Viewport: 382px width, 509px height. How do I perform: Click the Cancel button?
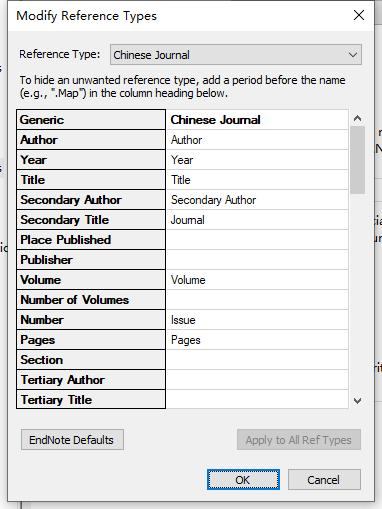point(324,480)
